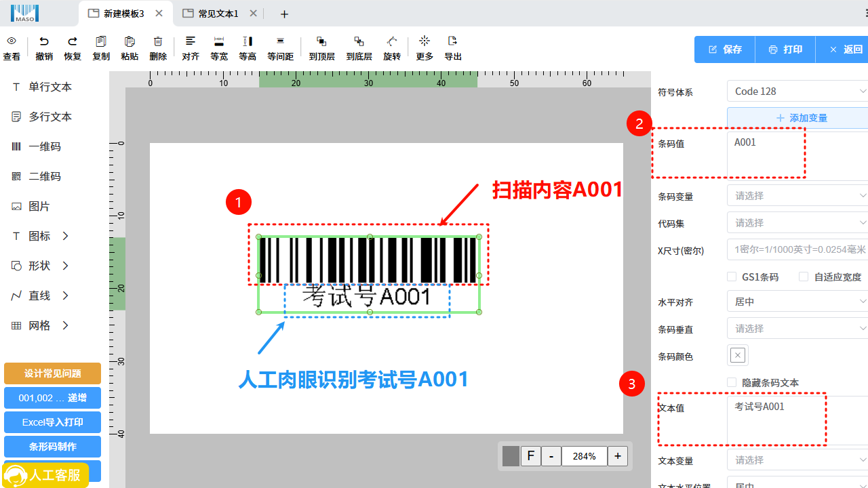
Task: Click the 保存 save button
Action: pyautogui.click(x=724, y=49)
